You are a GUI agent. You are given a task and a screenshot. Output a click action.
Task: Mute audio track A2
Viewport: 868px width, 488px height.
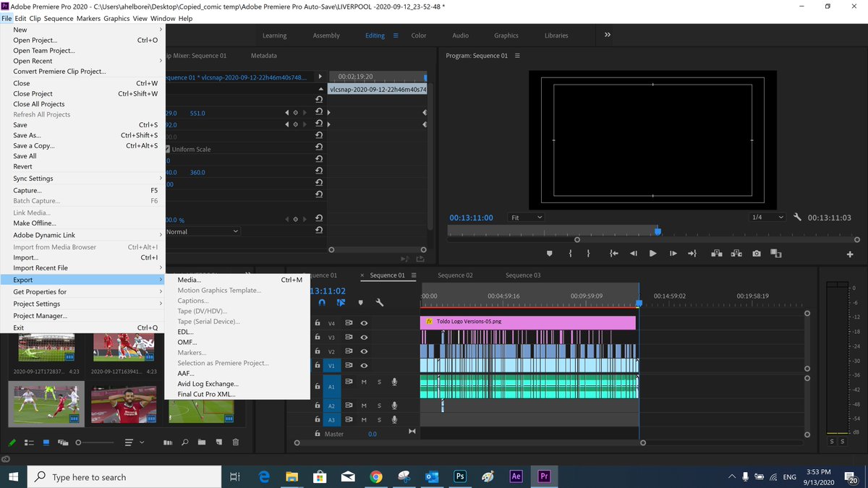point(365,406)
